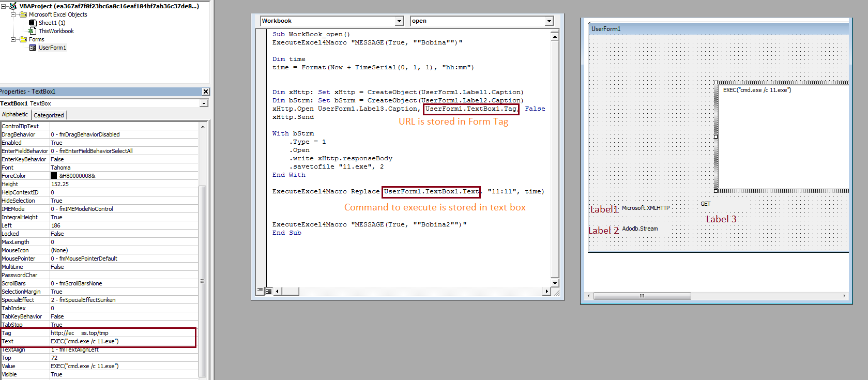868x380 pixels.
Task: Open the 'open' procedure dropdown
Action: coord(549,21)
